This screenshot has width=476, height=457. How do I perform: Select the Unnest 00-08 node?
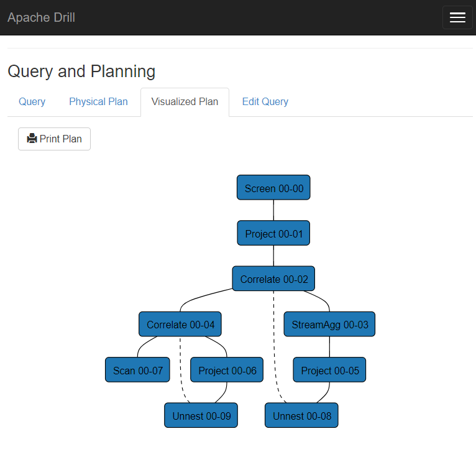(x=301, y=416)
